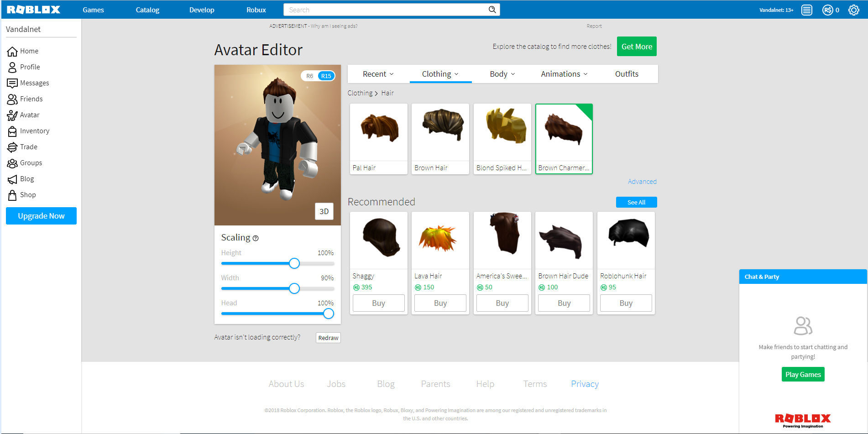Switch avatar type to R15
Screen dimensions: 868x434
pos(326,76)
